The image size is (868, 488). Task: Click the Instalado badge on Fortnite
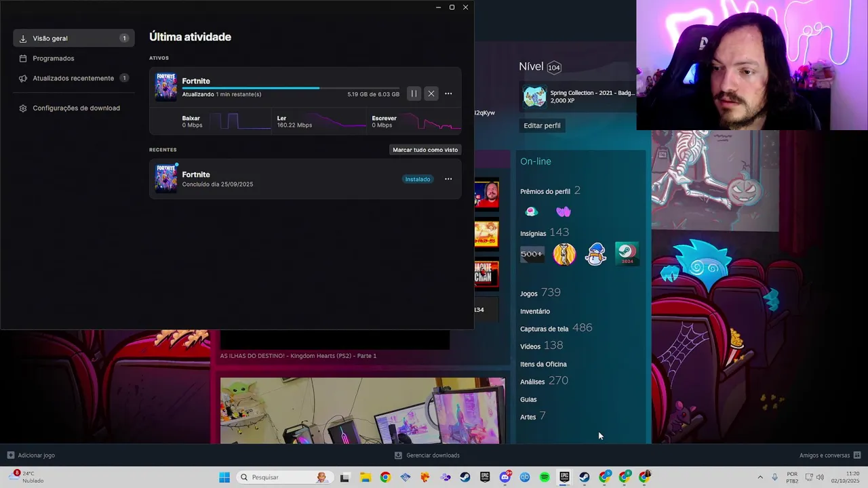click(418, 179)
